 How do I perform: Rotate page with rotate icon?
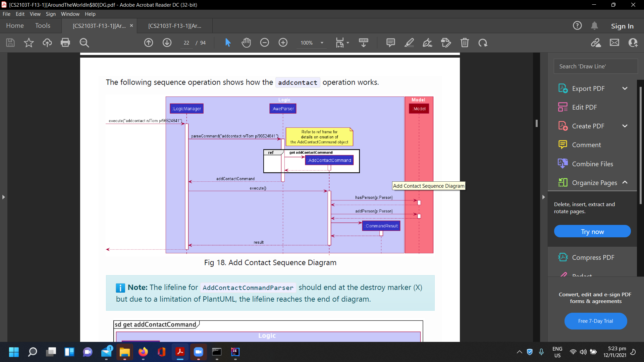[x=483, y=43]
